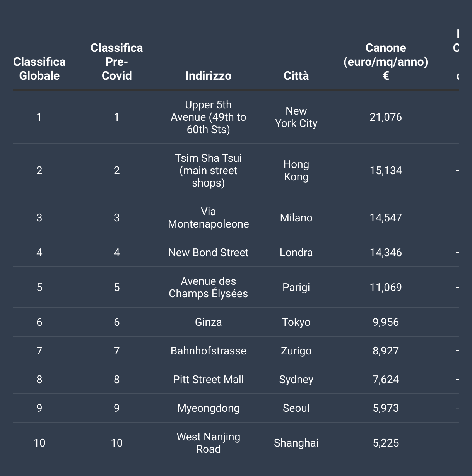Click the West Nanjing Road cell

tap(208, 443)
